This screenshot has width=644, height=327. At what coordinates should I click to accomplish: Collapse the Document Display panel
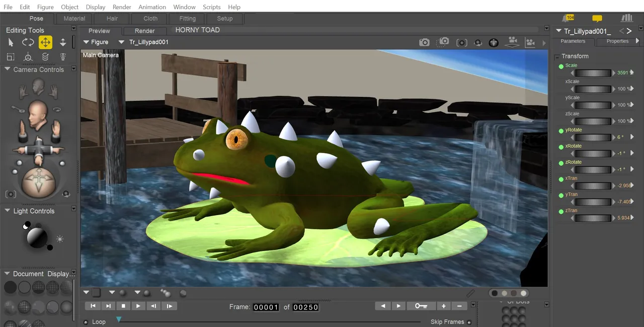pyautogui.click(x=7, y=274)
